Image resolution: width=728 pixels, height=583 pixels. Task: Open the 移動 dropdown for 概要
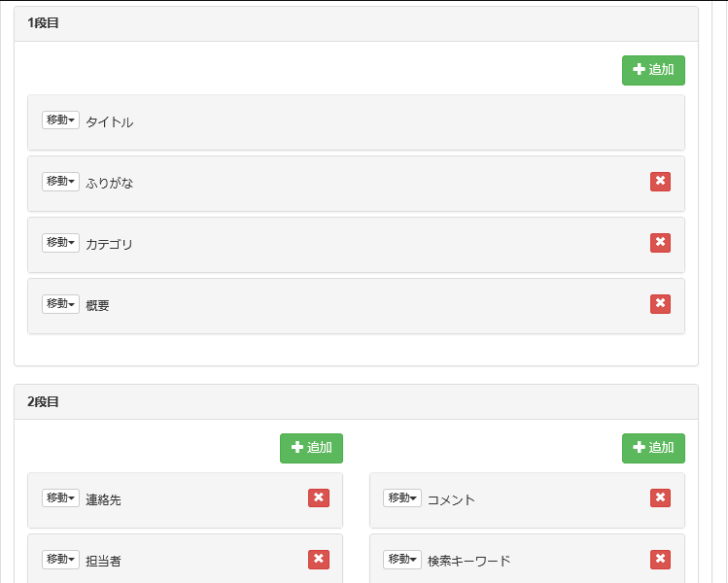click(x=60, y=304)
